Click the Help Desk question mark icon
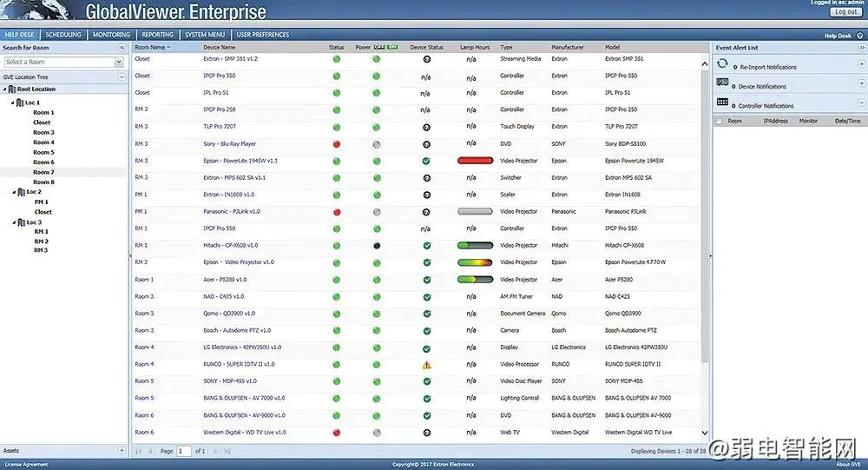 (x=859, y=36)
